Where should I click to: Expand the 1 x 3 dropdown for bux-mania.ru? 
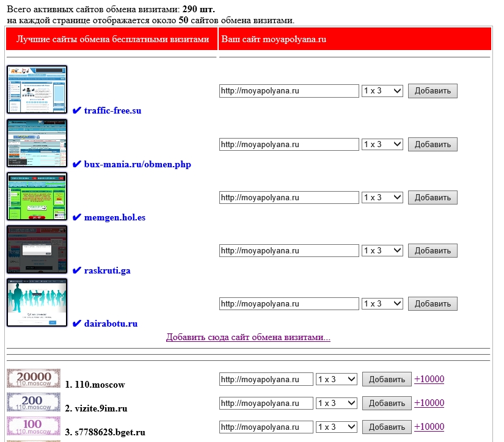[x=382, y=145]
